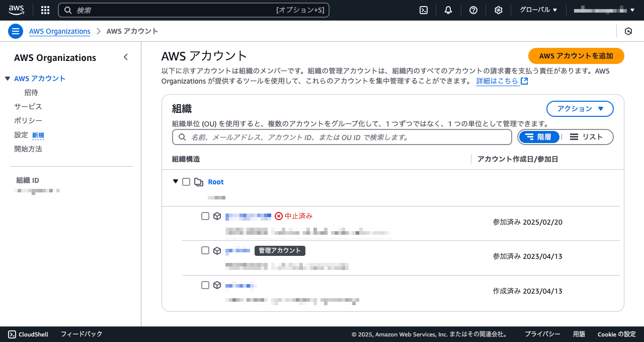Open the help question mark icon
This screenshot has width=644, height=342.
point(473,10)
